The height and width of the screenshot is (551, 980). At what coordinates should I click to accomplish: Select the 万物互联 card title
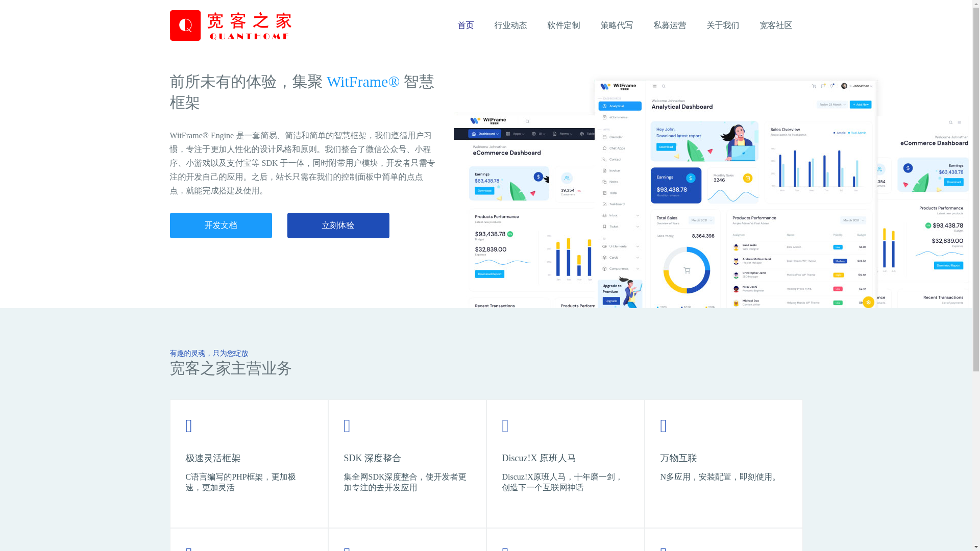[x=679, y=458]
